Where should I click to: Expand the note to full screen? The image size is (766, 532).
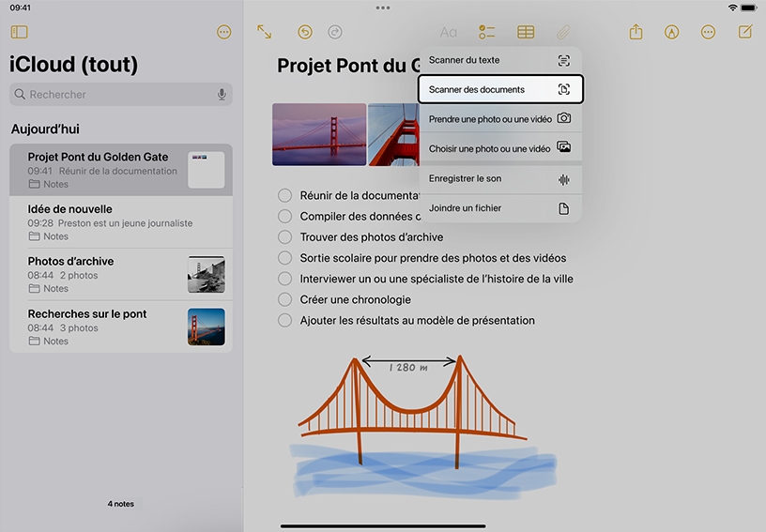tap(265, 32)
